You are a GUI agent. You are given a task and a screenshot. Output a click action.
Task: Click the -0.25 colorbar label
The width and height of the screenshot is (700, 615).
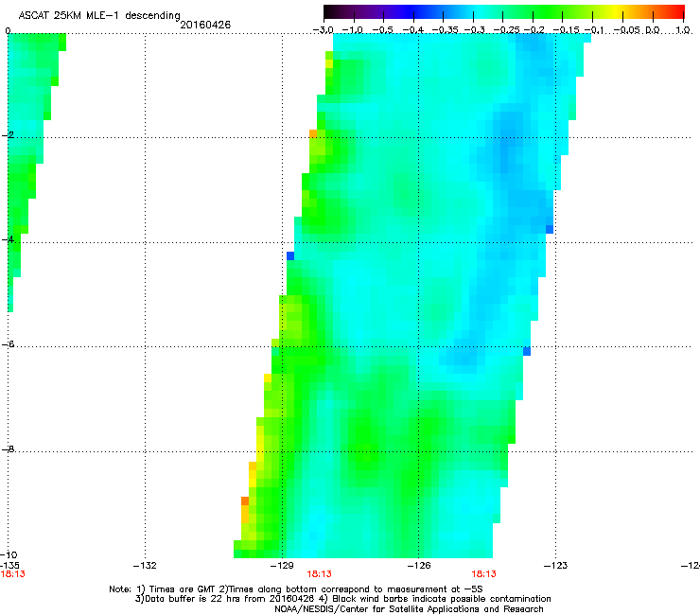tap(506, 30)
